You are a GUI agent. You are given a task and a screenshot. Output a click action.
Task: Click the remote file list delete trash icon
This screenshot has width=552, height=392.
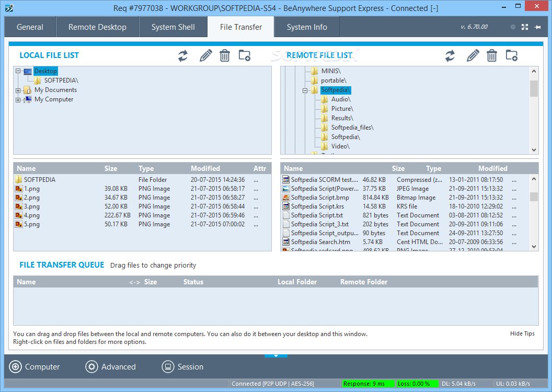click(x=492, y=55)
